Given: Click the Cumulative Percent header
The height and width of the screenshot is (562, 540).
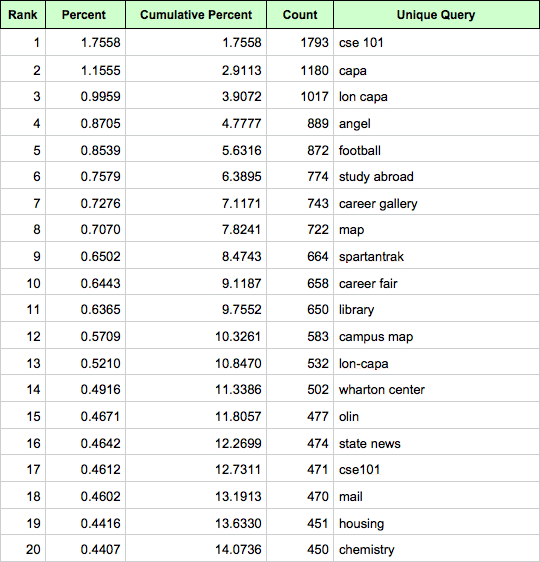Looking at the screenshot, I should pyautogui.click(x=196, y=15).
